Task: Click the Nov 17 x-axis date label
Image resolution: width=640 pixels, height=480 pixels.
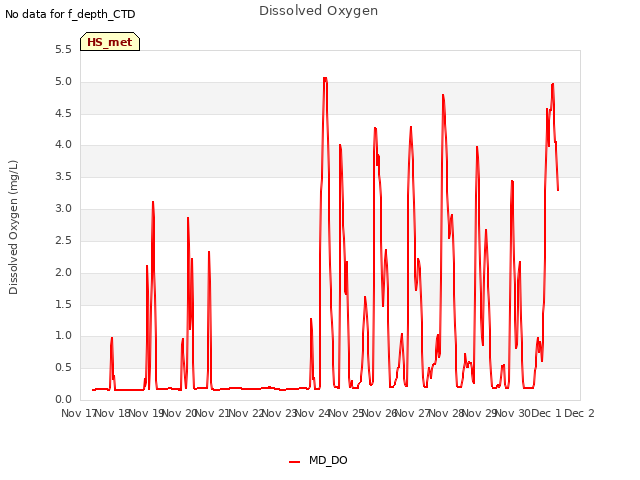Action: pos(78,413)
